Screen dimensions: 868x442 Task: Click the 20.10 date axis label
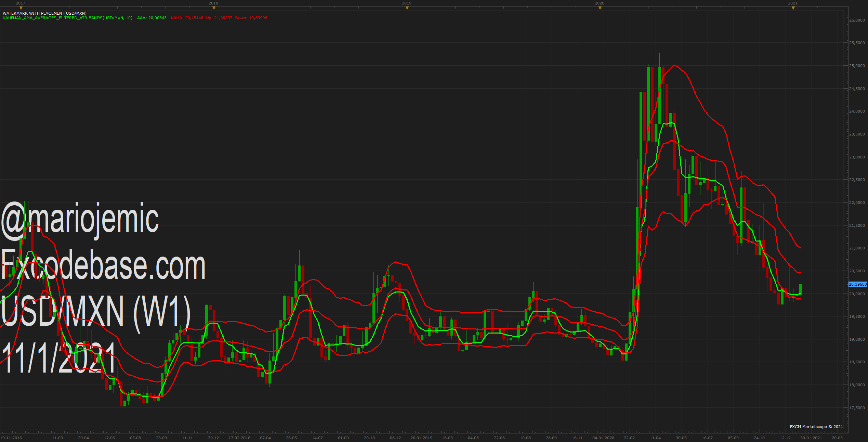coord(369,438)
